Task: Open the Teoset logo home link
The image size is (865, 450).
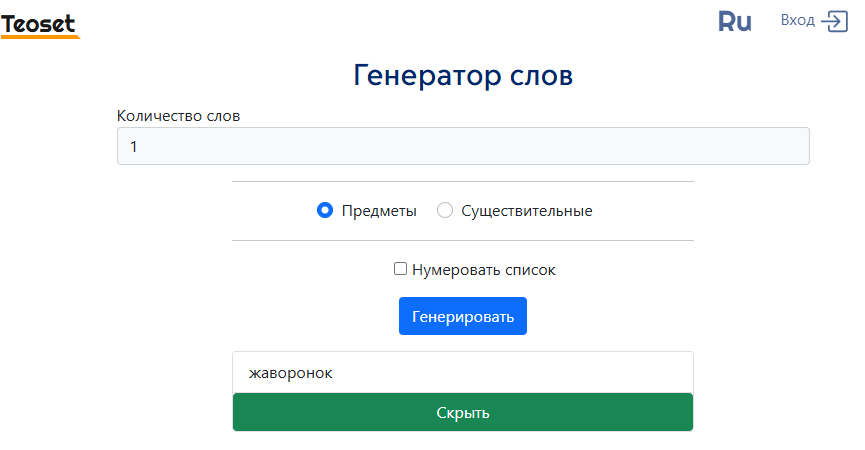Action: pos(40,25)
